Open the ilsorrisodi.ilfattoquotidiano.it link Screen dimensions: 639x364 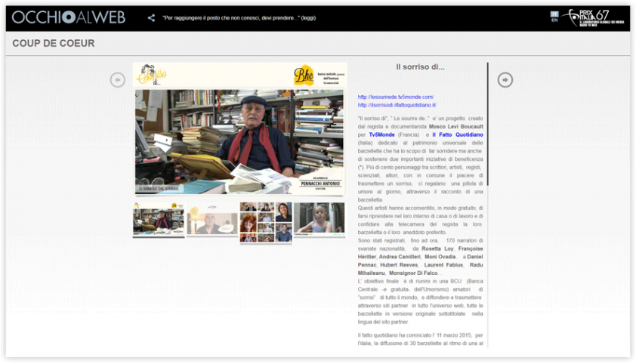tap(397, 105)
